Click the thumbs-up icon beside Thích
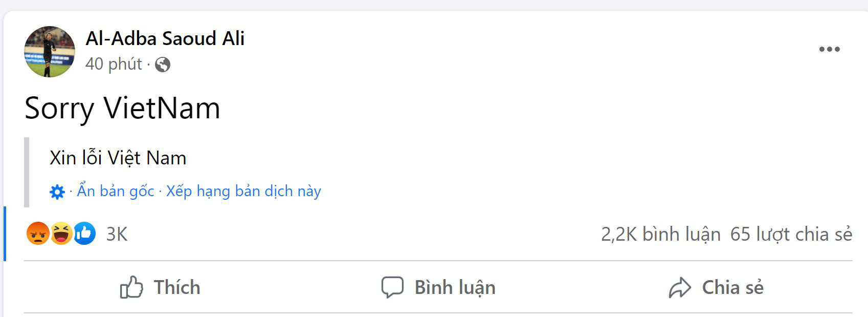This screenshot has width=868, height=317. pos(132,287)
